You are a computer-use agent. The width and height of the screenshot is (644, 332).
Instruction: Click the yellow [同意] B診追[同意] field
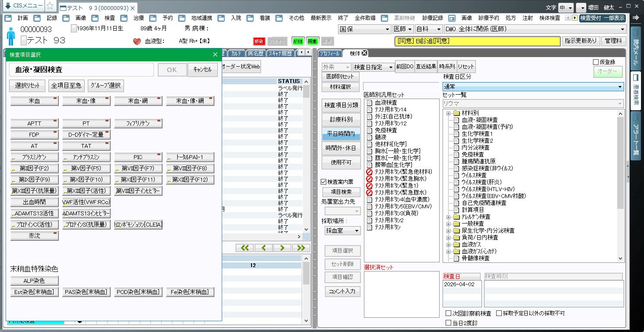[478, 41]
